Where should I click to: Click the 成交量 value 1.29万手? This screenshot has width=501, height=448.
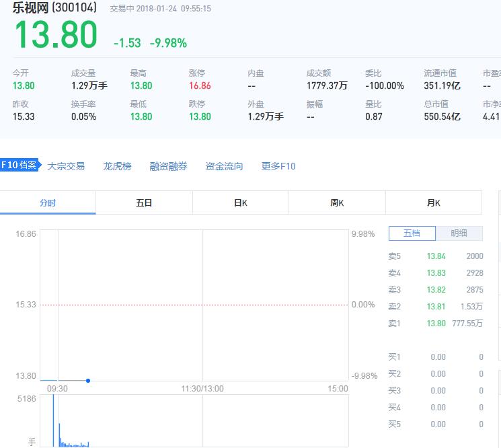point(89,85)
